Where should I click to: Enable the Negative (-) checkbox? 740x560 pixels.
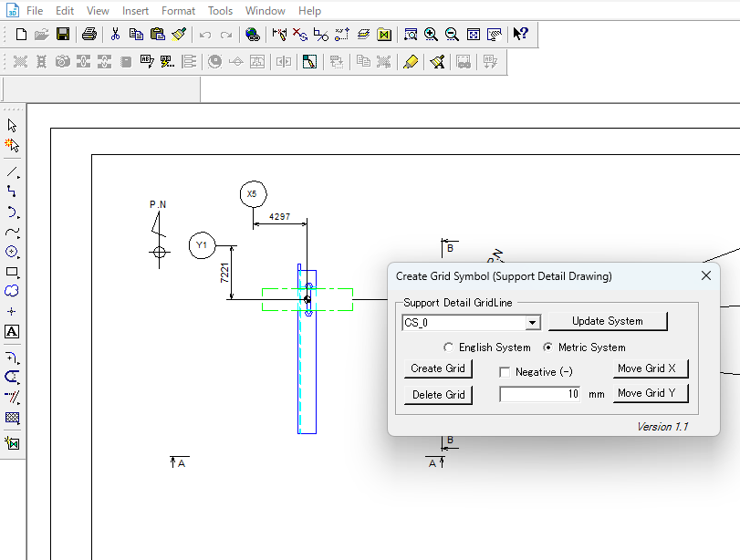tap(505, 372)
